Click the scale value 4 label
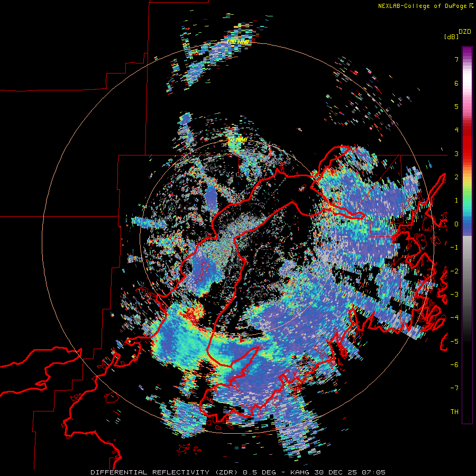This screenshot has height=476, width=476. 456,130
